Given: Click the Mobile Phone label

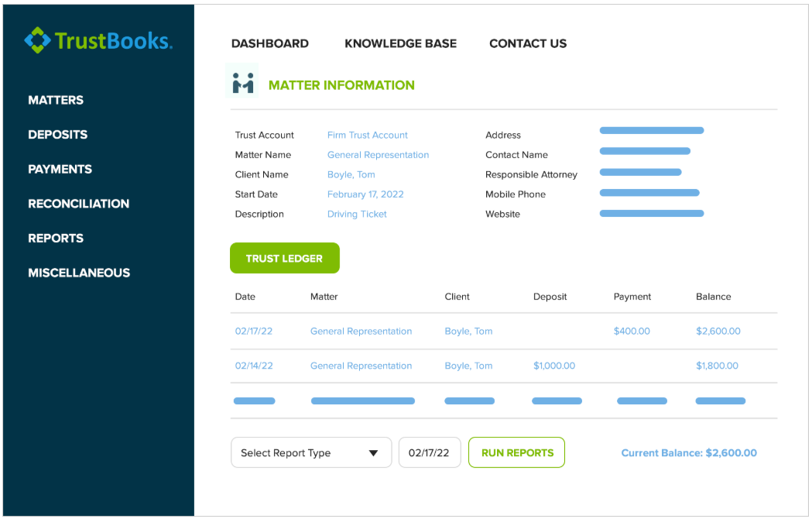Looking at the screenshot, I should tap(516, 194).
